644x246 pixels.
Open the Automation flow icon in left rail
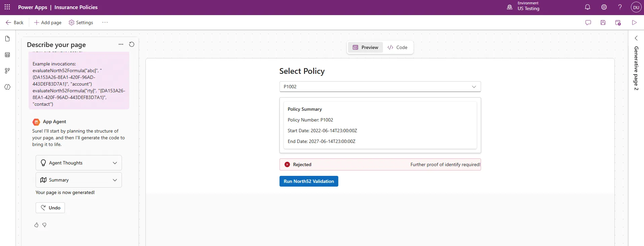7,71
